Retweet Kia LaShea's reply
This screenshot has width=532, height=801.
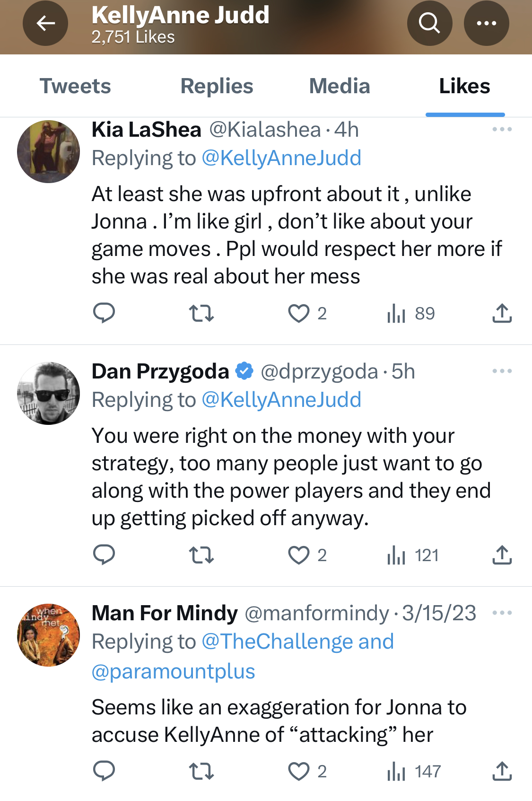201,313
